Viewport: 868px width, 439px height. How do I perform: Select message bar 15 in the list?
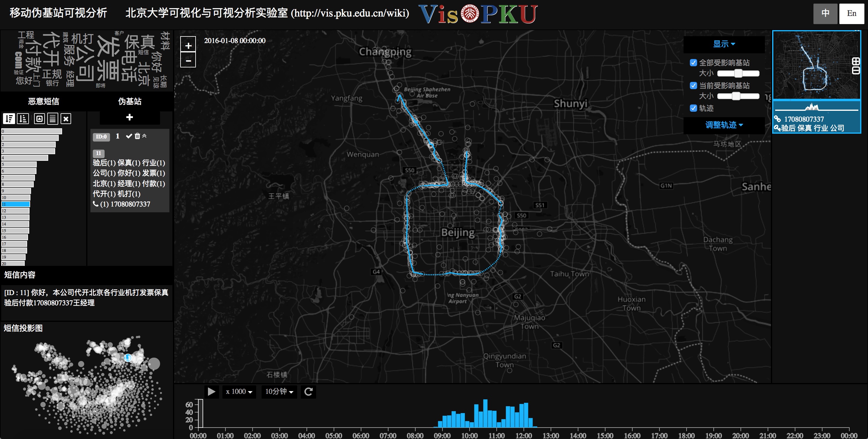click(x=15, y=231)
